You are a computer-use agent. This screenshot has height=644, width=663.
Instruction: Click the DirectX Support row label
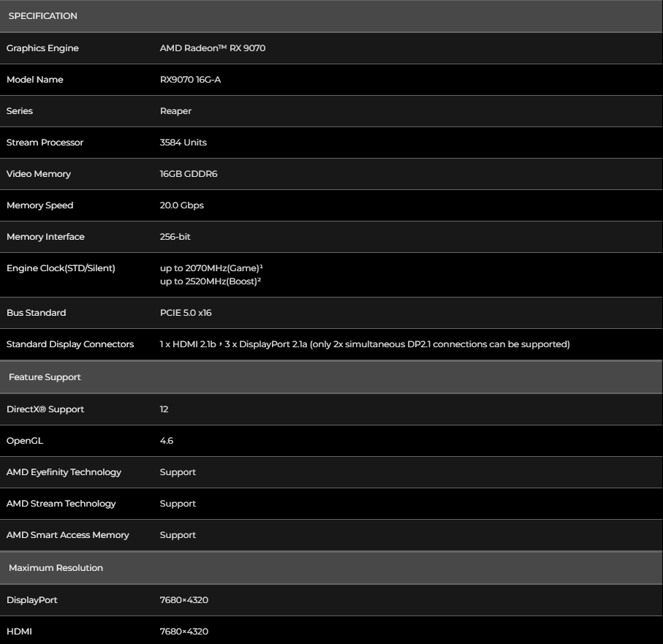45,409
